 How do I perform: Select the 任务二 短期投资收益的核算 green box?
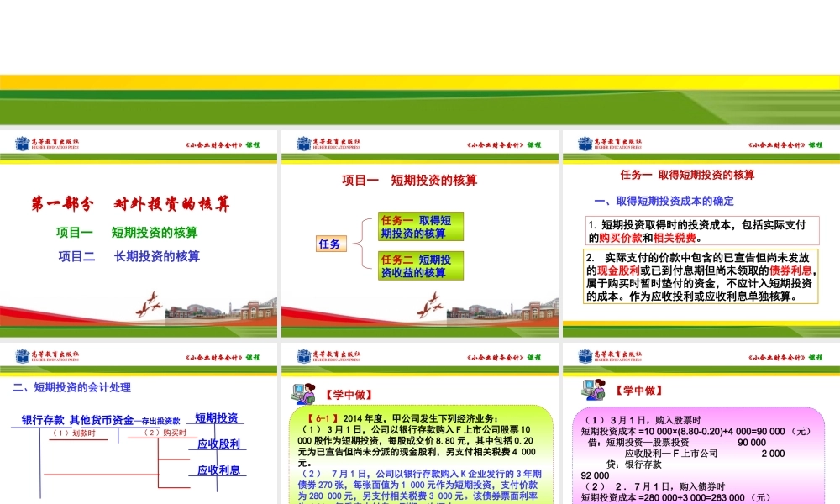pos(420,265)
